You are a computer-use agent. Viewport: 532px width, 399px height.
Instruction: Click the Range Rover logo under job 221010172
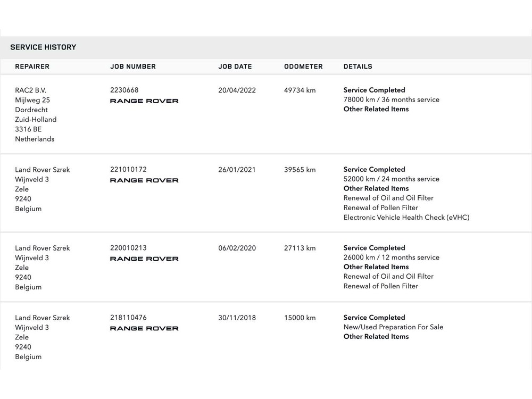click(144, 180)
